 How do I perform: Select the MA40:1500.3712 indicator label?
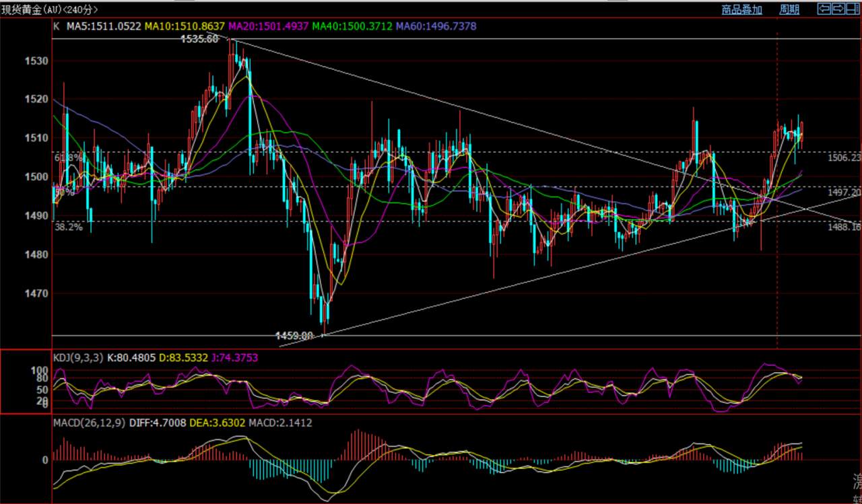352,26
